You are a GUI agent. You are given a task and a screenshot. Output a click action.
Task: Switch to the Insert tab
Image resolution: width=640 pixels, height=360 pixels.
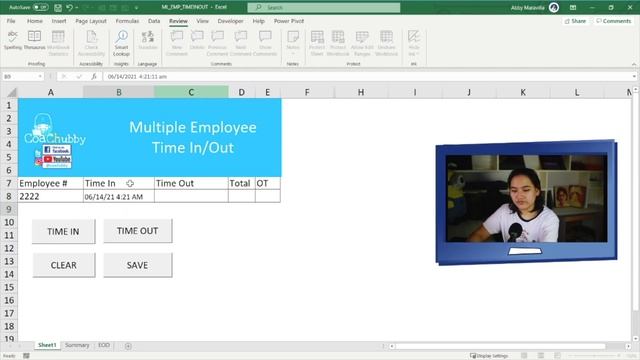click(x=59, y=21)
